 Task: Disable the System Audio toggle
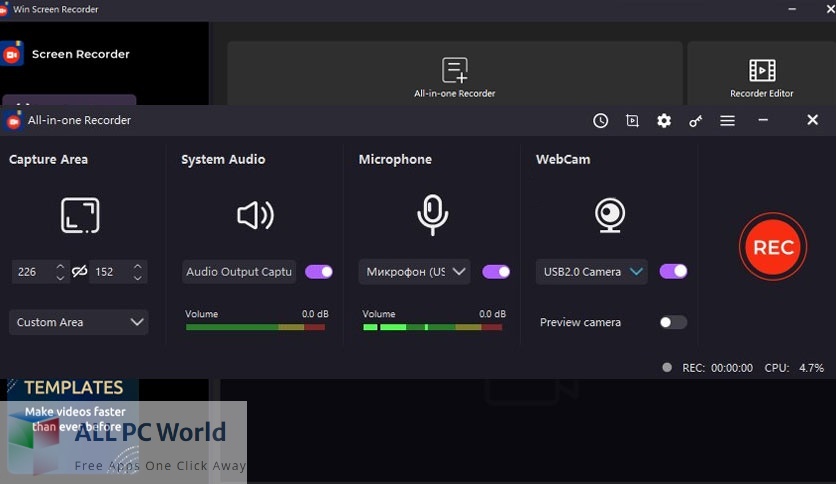[319, 272]
